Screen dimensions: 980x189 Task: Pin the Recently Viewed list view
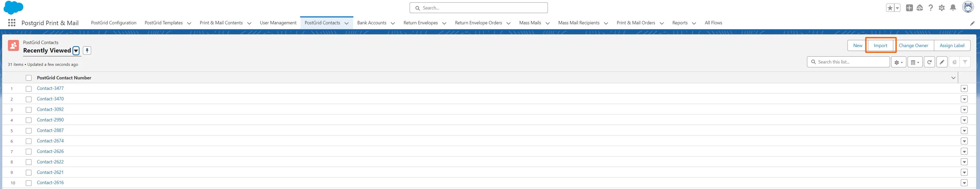coord(87,51)
